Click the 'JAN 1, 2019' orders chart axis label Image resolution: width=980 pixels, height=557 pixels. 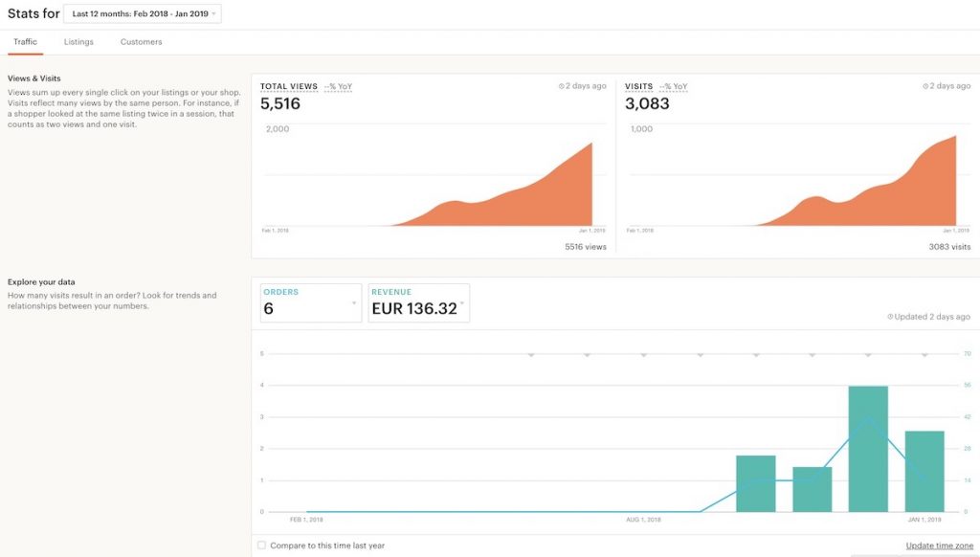click(924, 520)
